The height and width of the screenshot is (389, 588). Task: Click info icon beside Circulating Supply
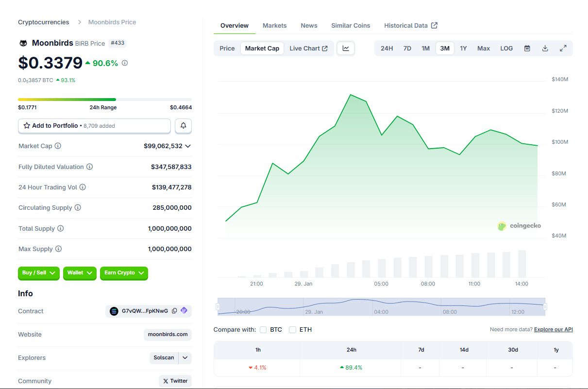78,207
